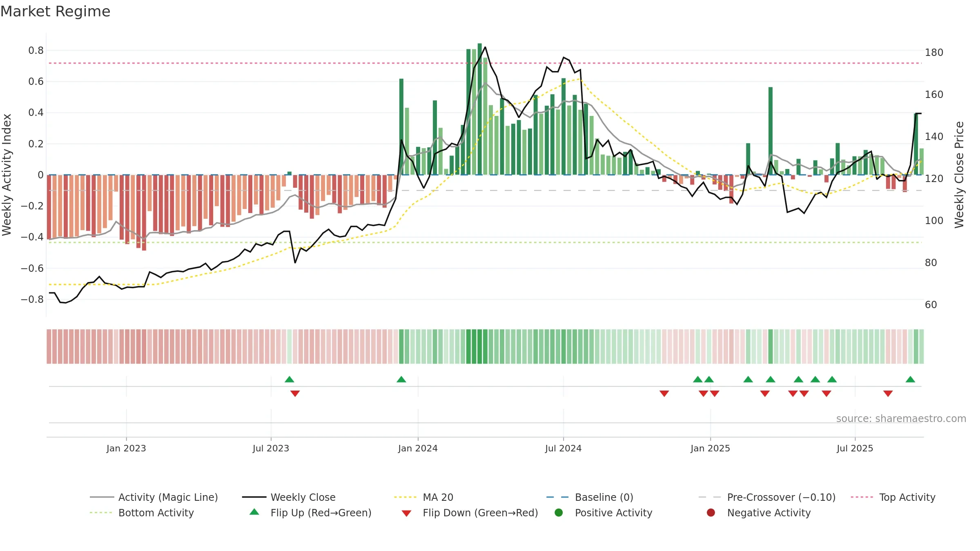
Task: Click the flip-down marker near Jul 2023
Action: click(295, 393)
